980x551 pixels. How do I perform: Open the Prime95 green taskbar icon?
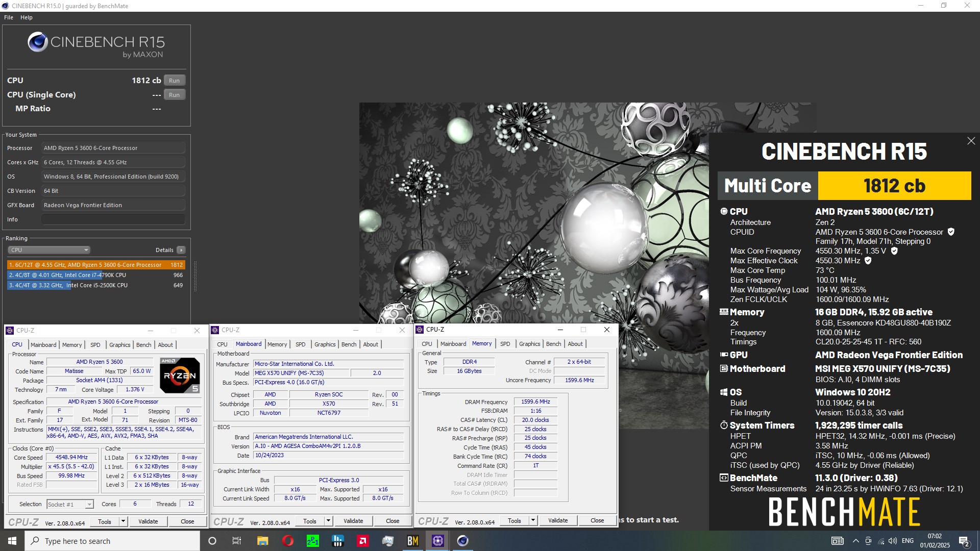click(x=312, y=541)
